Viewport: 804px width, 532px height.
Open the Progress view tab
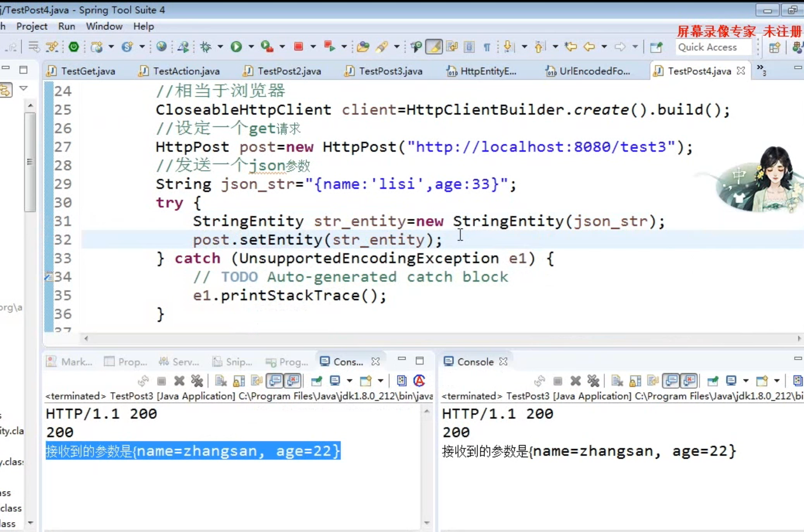click(x=287, y=361)
